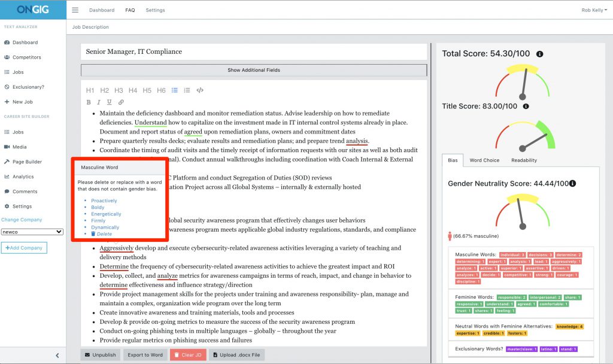613x364 pixels.
Task: Click feminine tag responsible: 2
Action: 512,298
